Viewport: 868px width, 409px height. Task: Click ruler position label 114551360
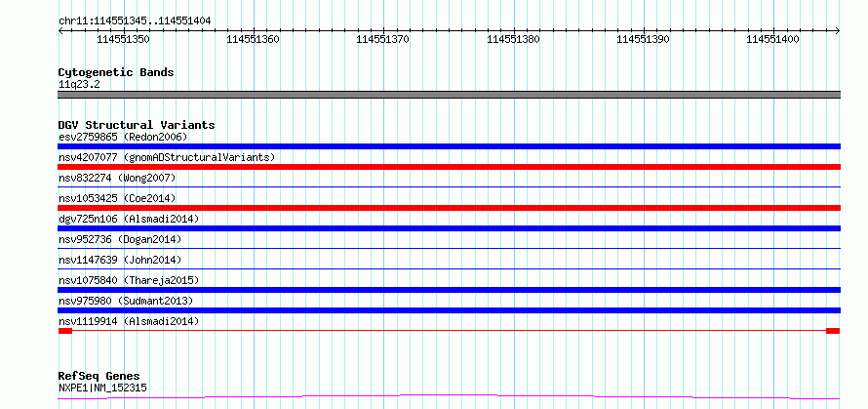(x=253, y=39)
